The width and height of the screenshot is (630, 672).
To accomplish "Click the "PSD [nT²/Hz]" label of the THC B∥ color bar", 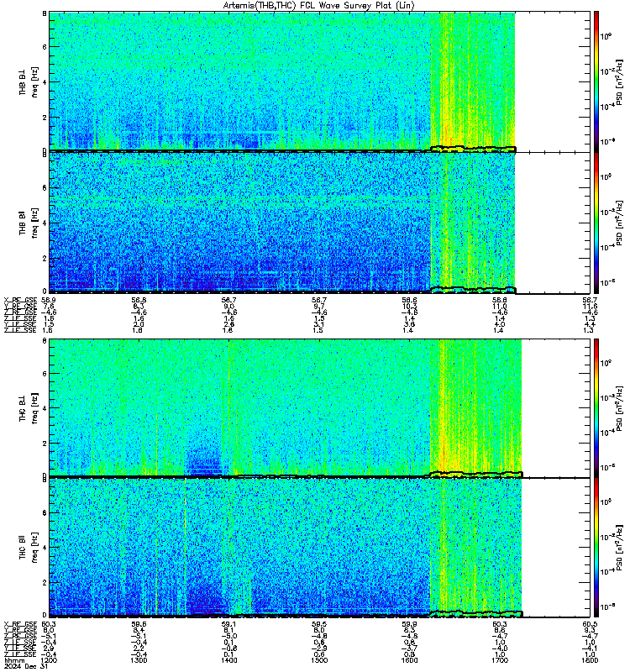I will point(620,548).
